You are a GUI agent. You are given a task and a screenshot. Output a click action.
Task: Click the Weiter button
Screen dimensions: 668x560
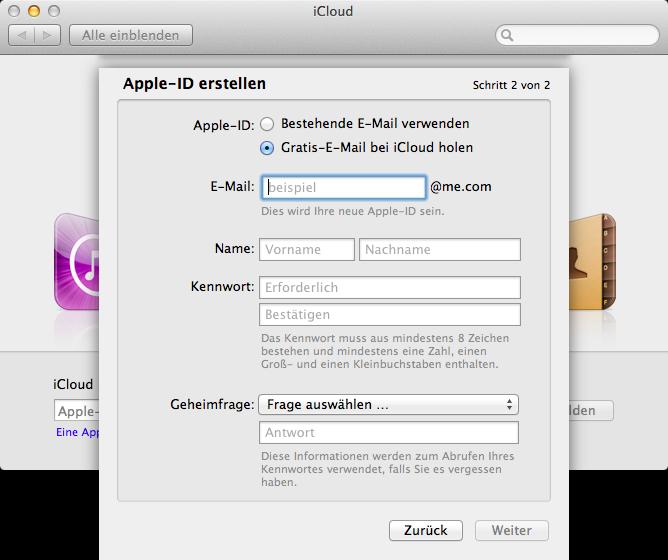pyautogui.click(x=512, y=531)
